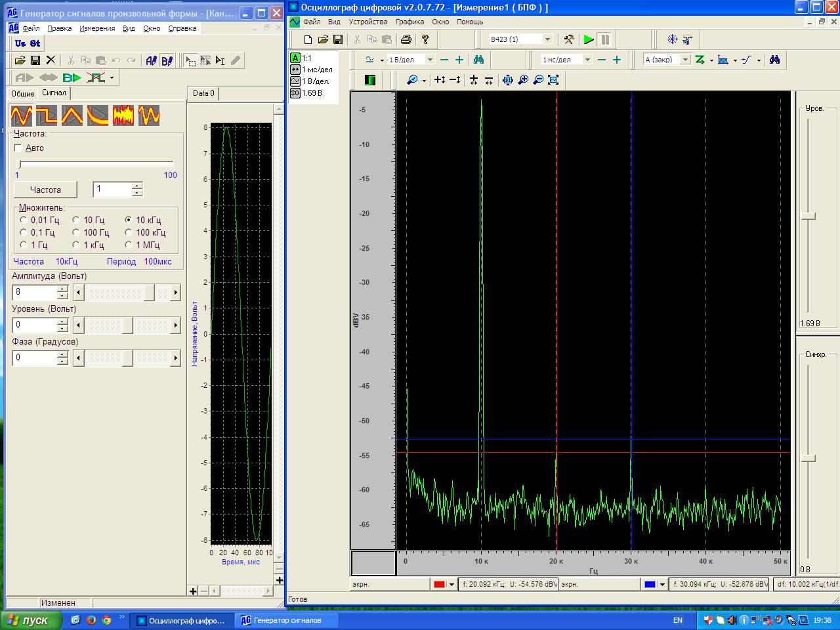
Task: Click the zoom out magnifier icon
Action: point(538,80)
